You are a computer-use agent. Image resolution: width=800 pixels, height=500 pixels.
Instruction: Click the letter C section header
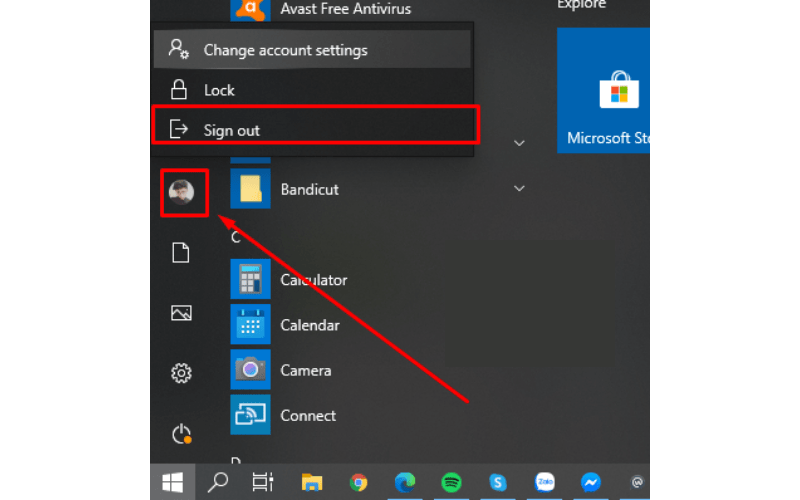click(x=237, y=237)
